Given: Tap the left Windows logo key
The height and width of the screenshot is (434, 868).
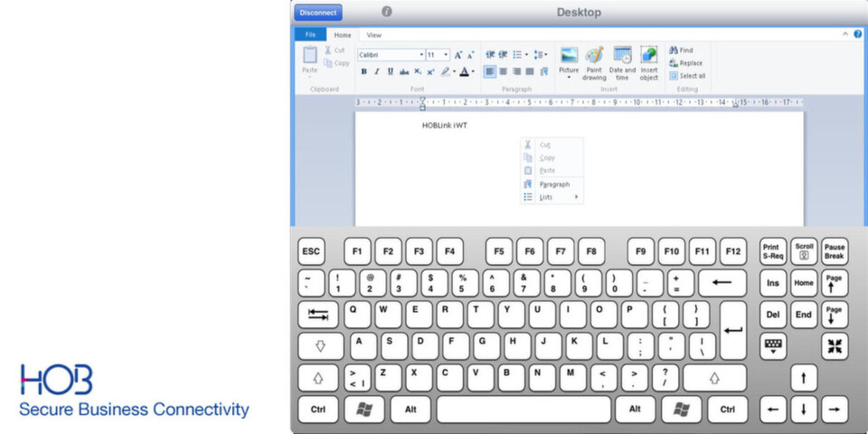Looking at the screenshot, I should coord(363,409).
